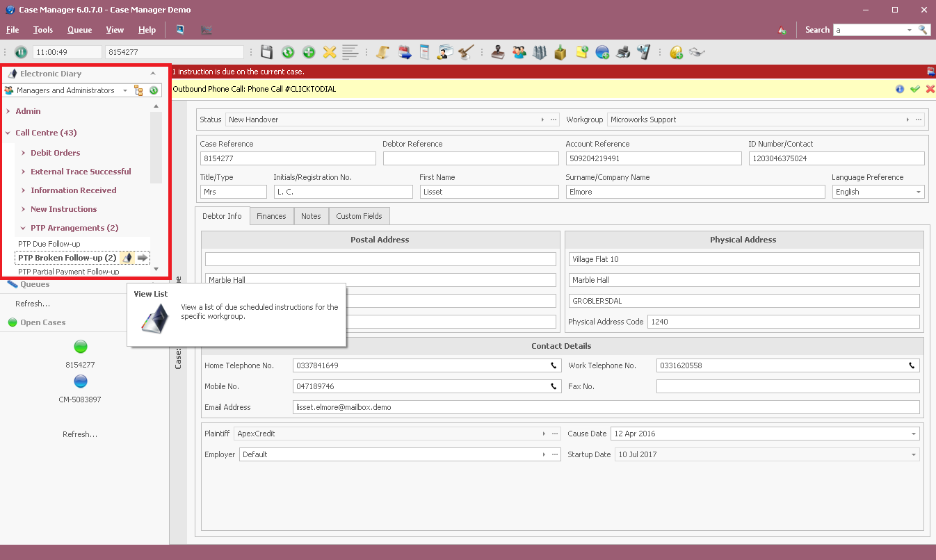Click the workgroup tree icon in Electronic Diary
The height and width of the screenshot is (560, 936).
[x=138, y=90]
